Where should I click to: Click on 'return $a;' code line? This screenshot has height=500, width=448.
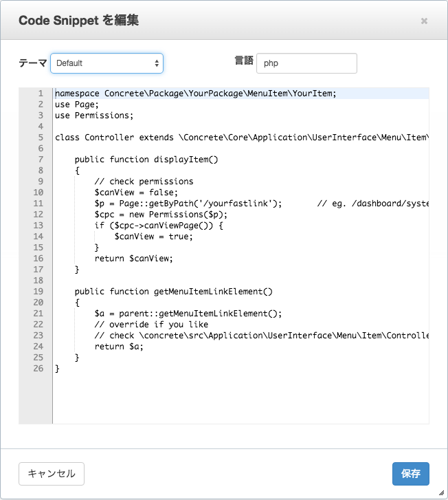click(119, 347)
